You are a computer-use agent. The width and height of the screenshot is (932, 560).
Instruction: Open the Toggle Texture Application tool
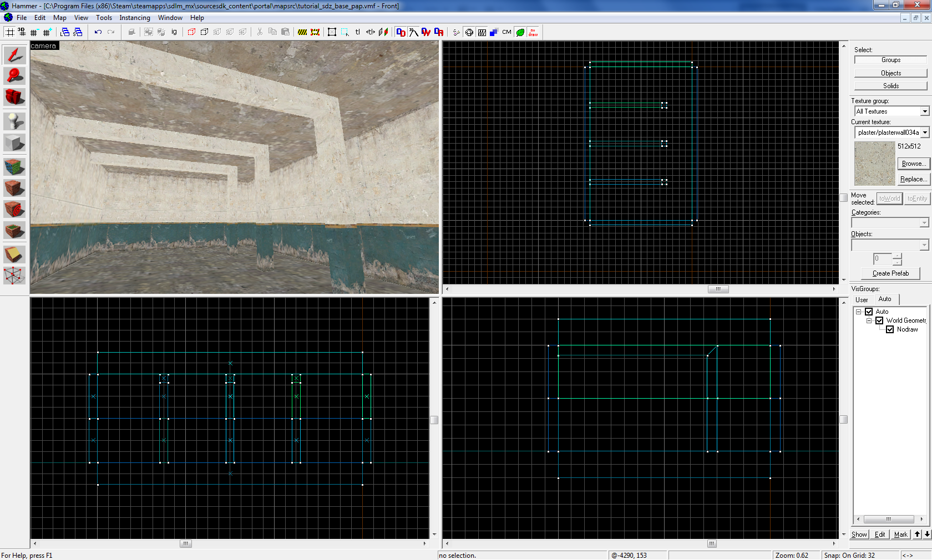(14, 166)
